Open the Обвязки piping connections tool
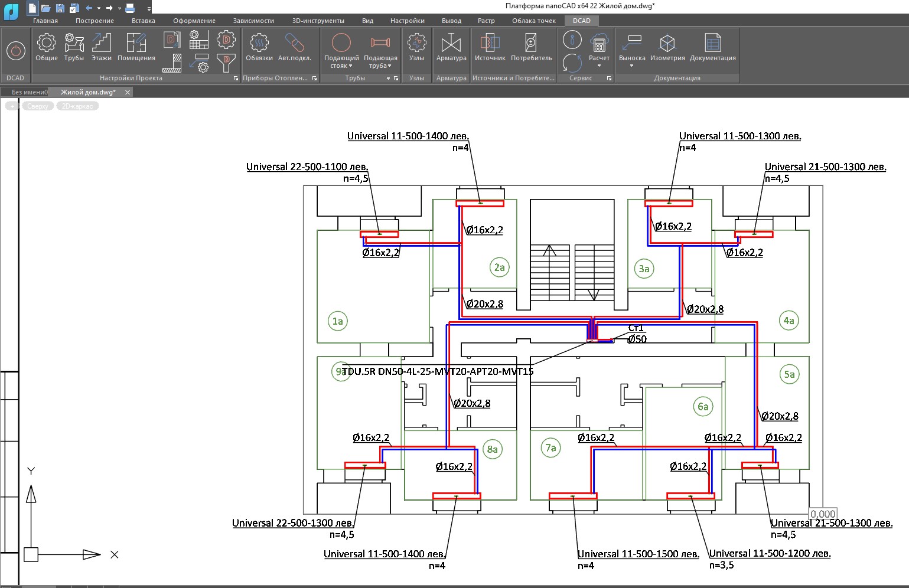 [x=259, y=47]
